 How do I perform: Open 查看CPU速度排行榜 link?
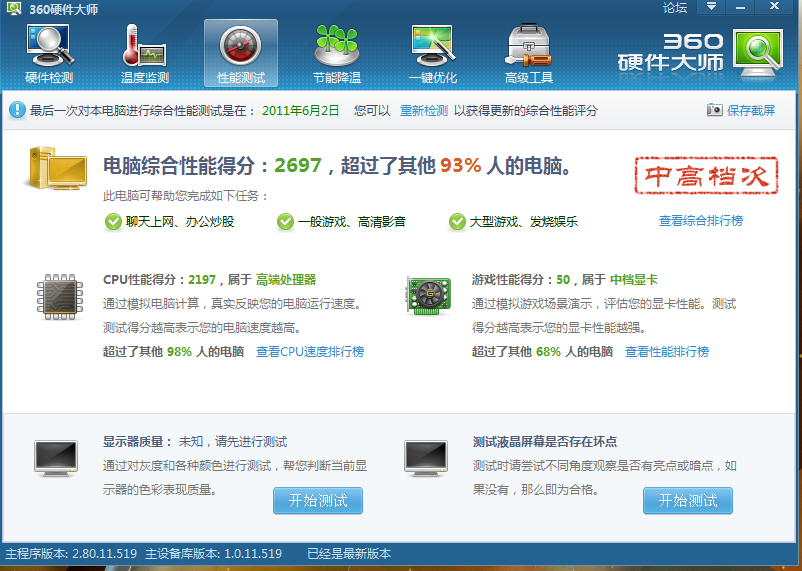[x=310, y=352]
